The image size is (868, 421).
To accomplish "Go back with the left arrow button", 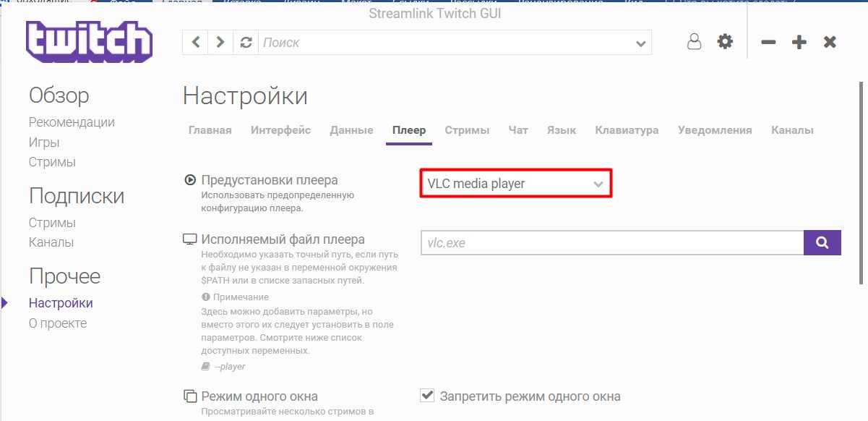I will [196, 43].
